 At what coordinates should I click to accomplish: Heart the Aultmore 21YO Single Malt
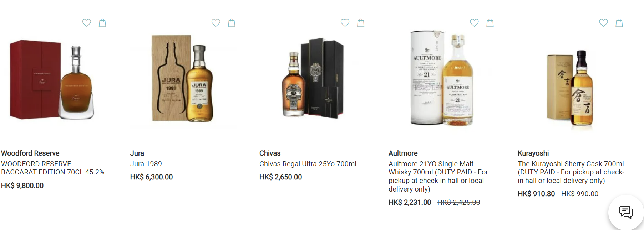tap(474, 23)
